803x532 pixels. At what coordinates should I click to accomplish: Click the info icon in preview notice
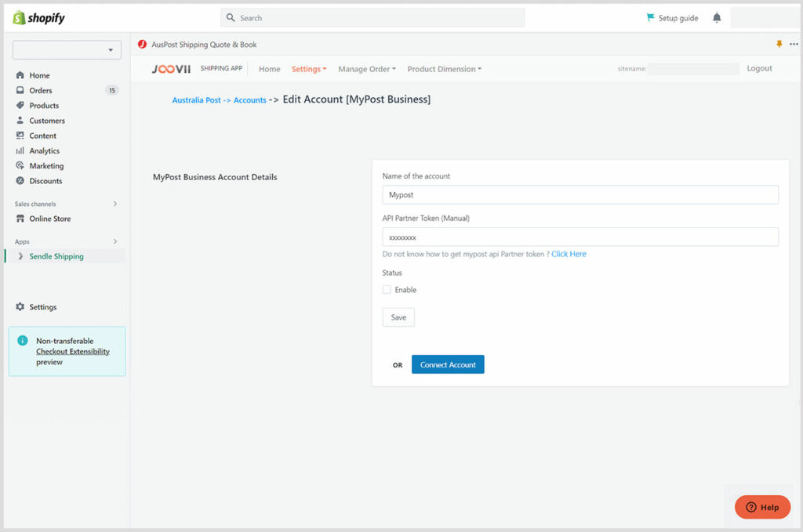pyautogui.click(x=23, y=341)
